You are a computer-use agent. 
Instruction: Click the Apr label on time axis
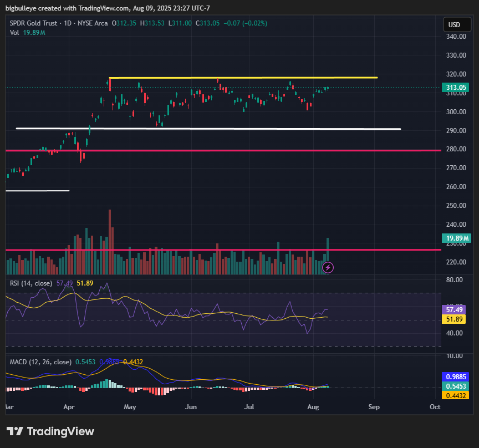69,407
